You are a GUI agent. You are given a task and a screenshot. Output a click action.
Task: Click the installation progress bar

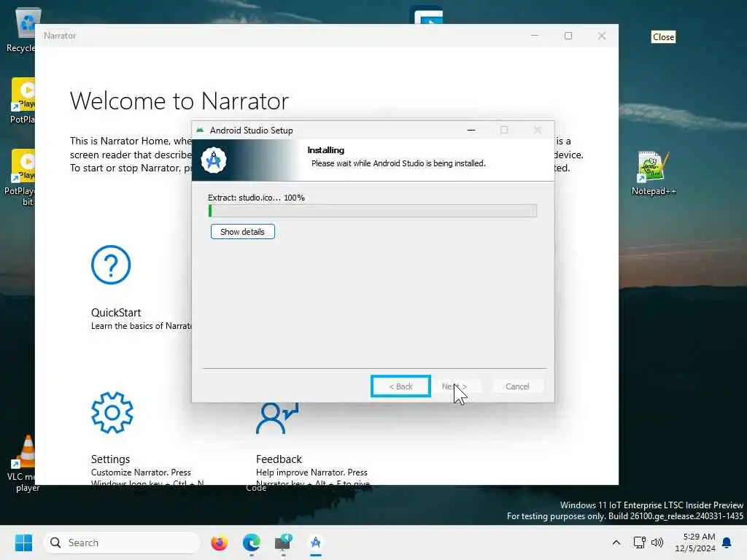(373, 211)
